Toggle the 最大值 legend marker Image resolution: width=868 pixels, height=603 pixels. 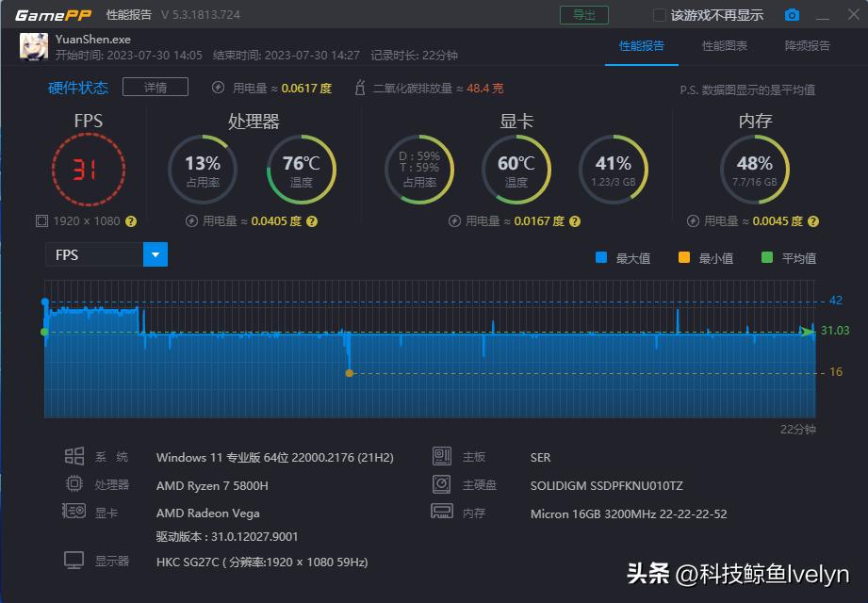tap(603, 256)
